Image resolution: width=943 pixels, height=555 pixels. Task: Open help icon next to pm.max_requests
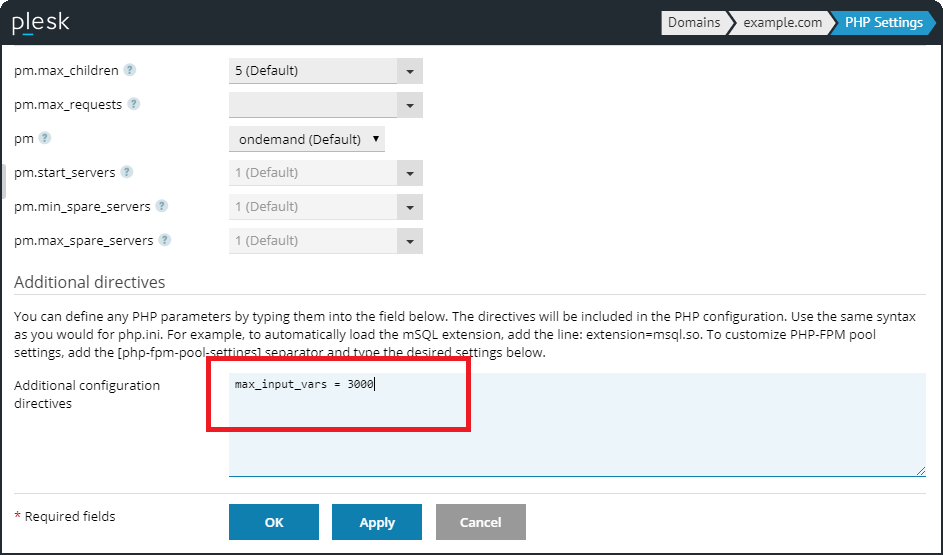tap(134, 104)
